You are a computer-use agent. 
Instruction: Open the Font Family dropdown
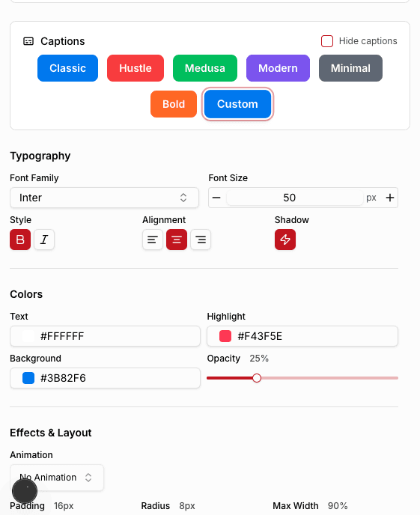pos(104,198)
